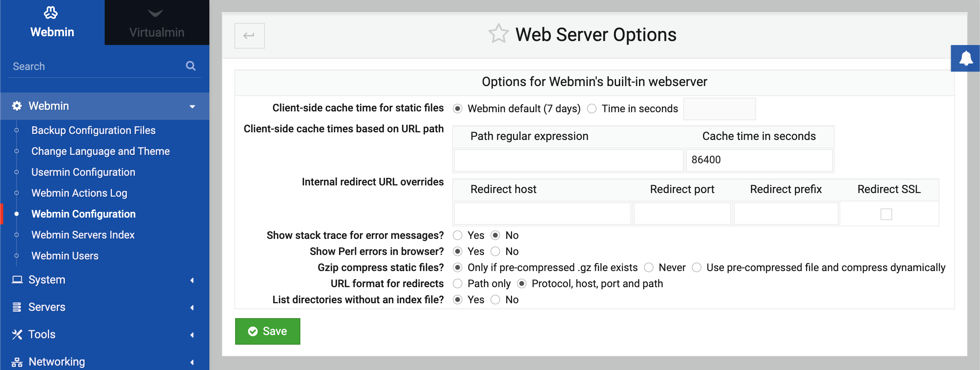The height and width of the screenshot is (370, 980).
Task: Click the gear icon beside Webmin category
Action: pos(17,106)
